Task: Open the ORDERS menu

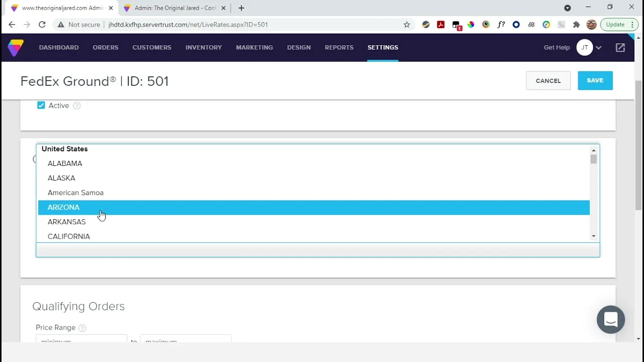Action: pyautogui.click(x=106, y=47)
